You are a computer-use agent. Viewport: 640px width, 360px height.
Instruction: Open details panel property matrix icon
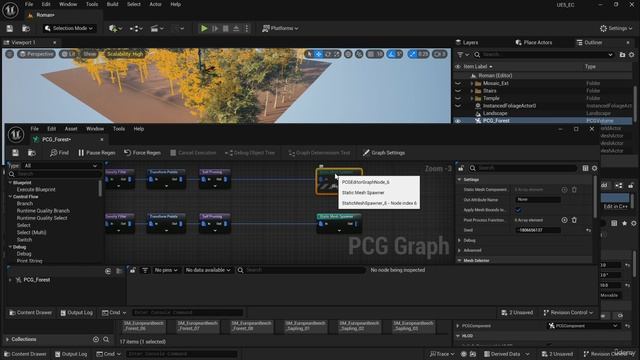[585, 168]
